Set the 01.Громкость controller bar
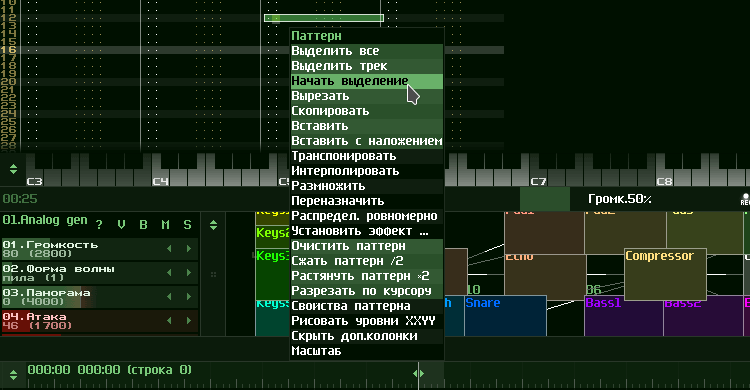Screen dimensions: 750x390 pyautogui.click(x=99, y=249)
